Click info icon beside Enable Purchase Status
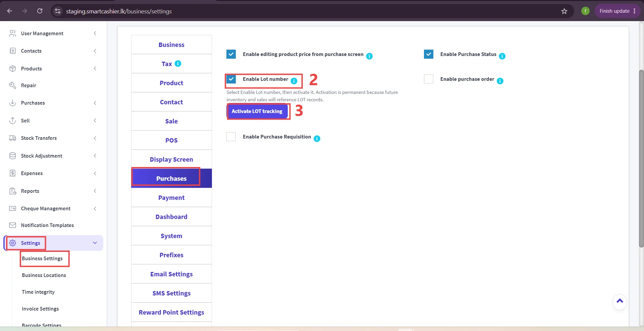644x331 pixels. tap(502, 56)
